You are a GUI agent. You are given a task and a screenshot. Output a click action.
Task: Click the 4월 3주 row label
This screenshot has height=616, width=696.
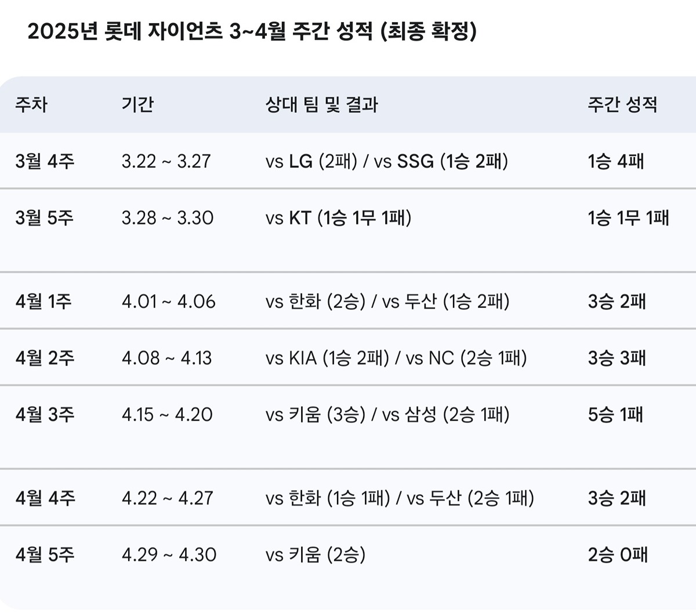click(45, 414)
